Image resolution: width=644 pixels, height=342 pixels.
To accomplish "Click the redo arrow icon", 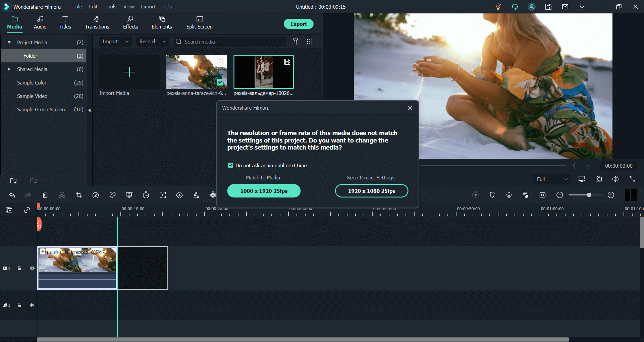I will tap(29, 195).
